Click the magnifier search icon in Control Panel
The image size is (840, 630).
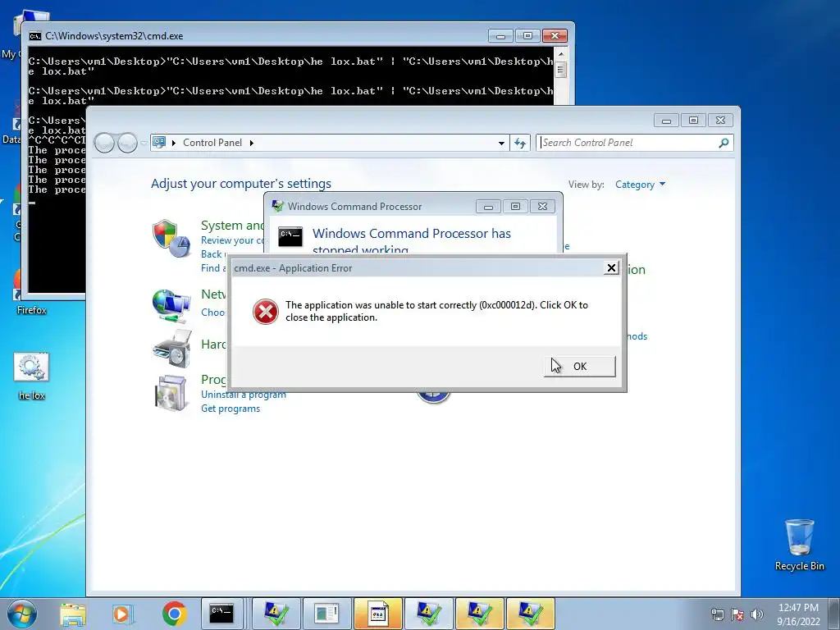(x=724, y=143)
